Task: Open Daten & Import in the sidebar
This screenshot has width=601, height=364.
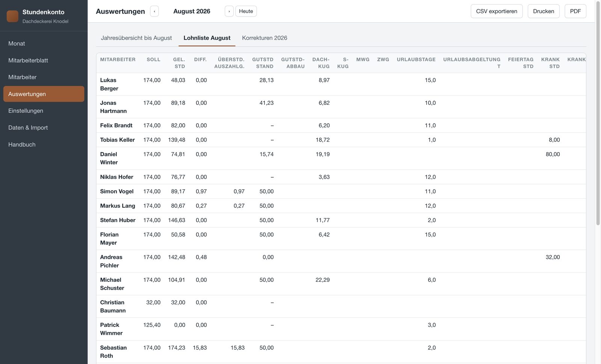Action: [44, 128]
